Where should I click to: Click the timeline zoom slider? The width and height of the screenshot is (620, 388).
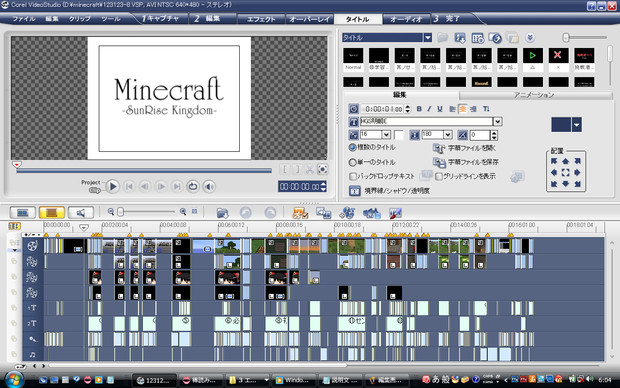click(121, 212)
